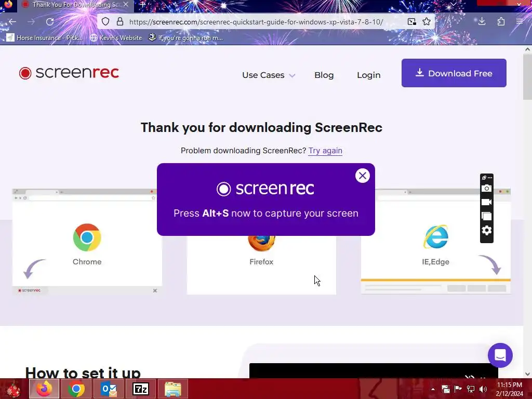532x399 pixels.
Task: Close the Thank You For Downloading tab
Action: point(126,4)
